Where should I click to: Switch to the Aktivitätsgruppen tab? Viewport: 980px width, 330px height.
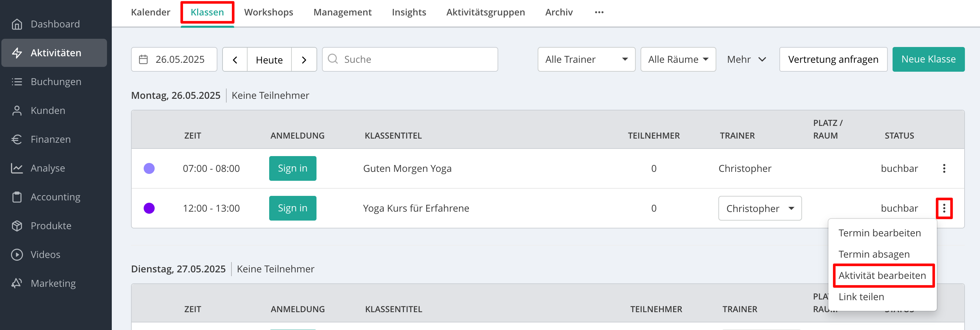click(x=485, y=12)
